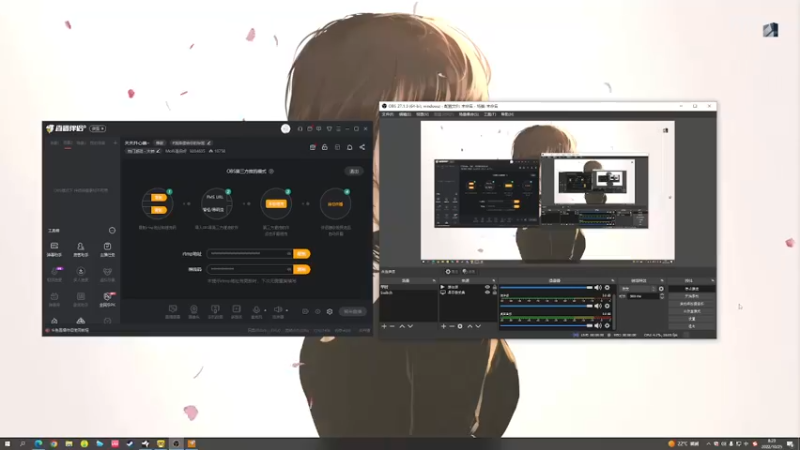Viewport: 800px width, 450px height.
Task: Reveal the rtmp address using its eye icon
Action: coord(289,254)
